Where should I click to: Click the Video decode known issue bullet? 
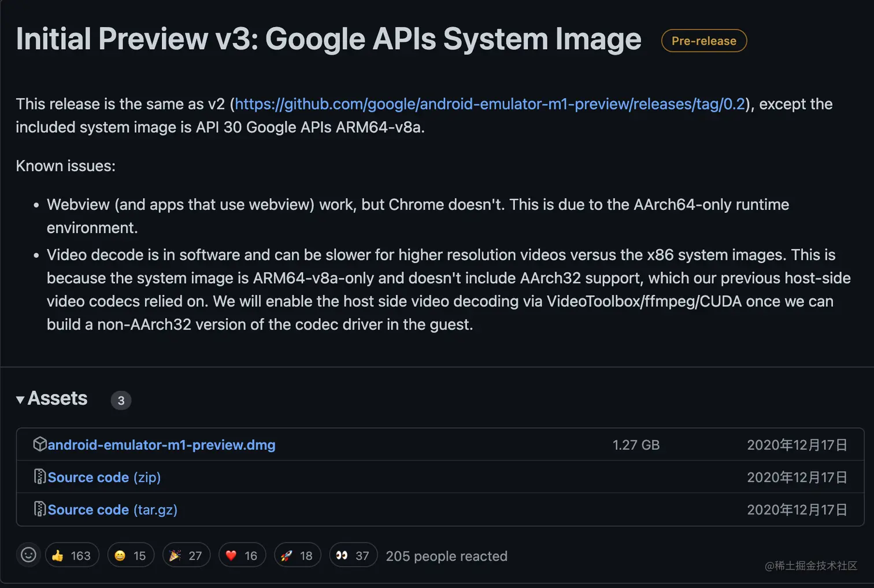449,290
